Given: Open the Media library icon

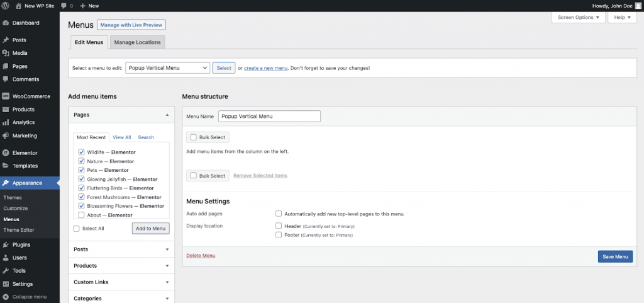Looking at the screenshot, I should tap(6, 53).
